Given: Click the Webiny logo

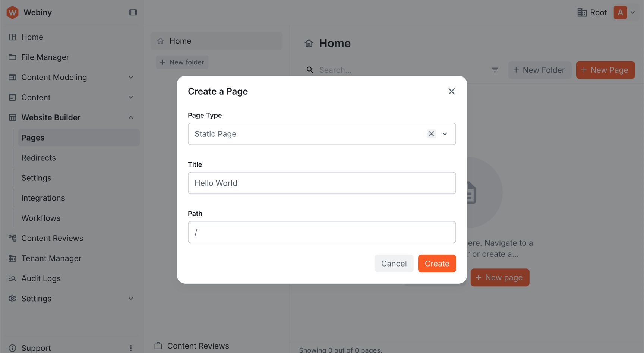Looking at the screenshot, I should pyautogui.click(x=12, y=12).
